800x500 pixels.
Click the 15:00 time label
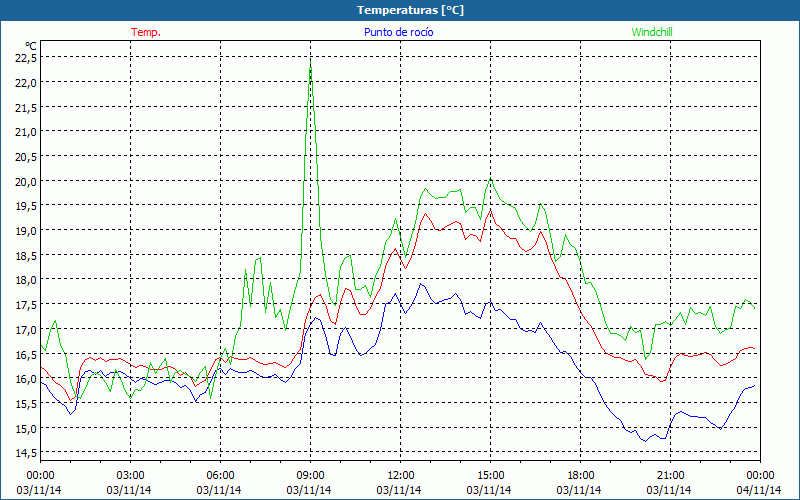click(x=490, y=475)
